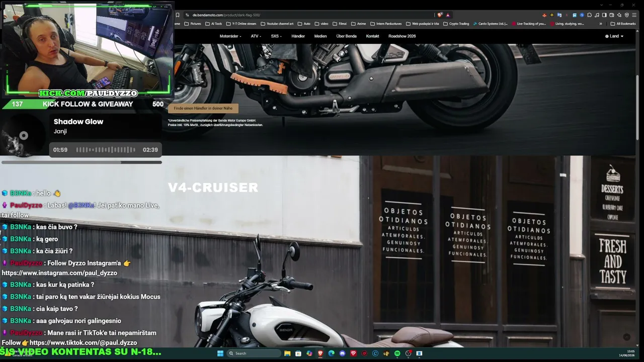The height and width of the screenshot is (362, 644).
Task: Open the Web puslapiai ir kita folder
Action: tap(422, 24)
